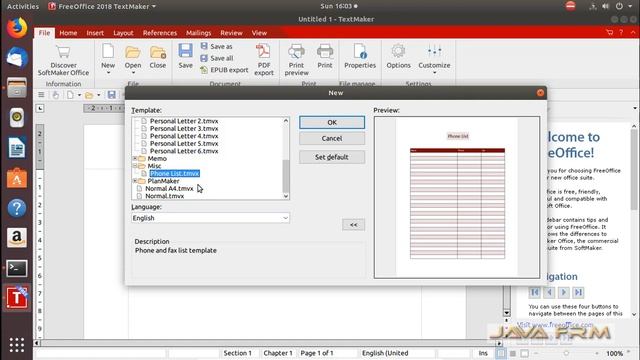Click the quick toolbar save icon
The width and height of the screenshot is (640, 360).
coord(111,95)
